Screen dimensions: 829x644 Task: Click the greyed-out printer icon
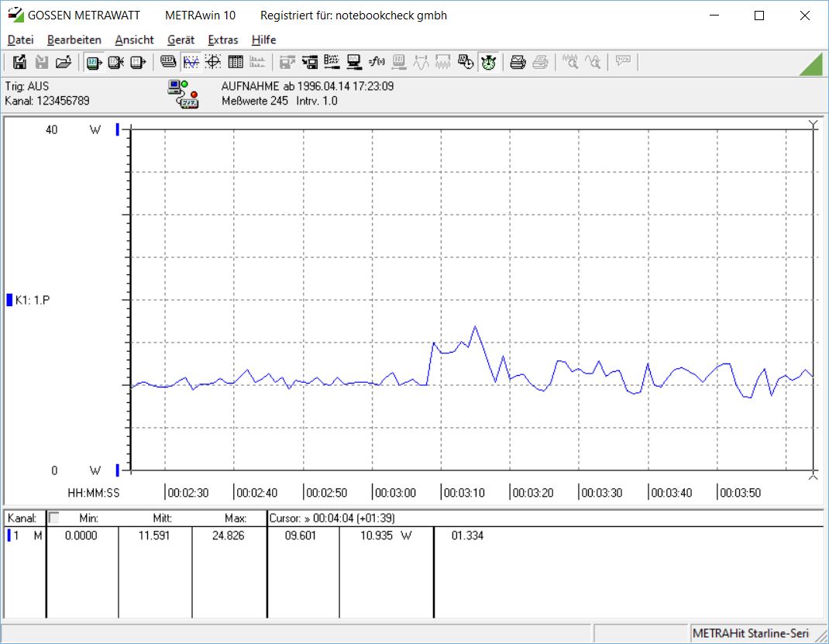540,63
